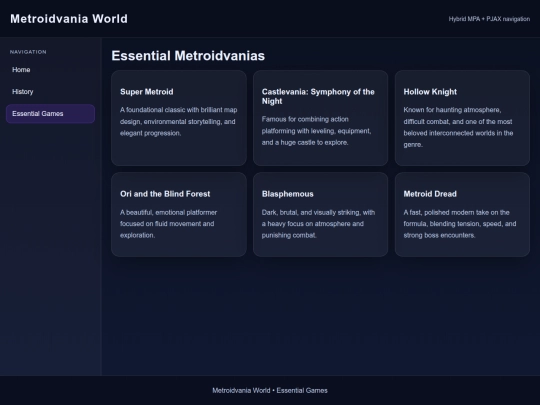This screenshot has width=540, height=405.
Task: Open the Home navigation link
Action: tap(50, 70)
